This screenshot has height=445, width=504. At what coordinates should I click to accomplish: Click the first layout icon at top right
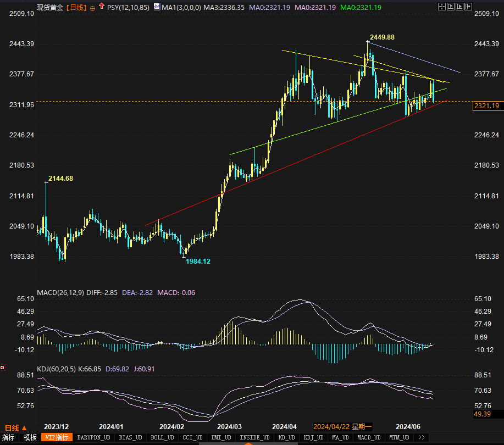(441, 7)
